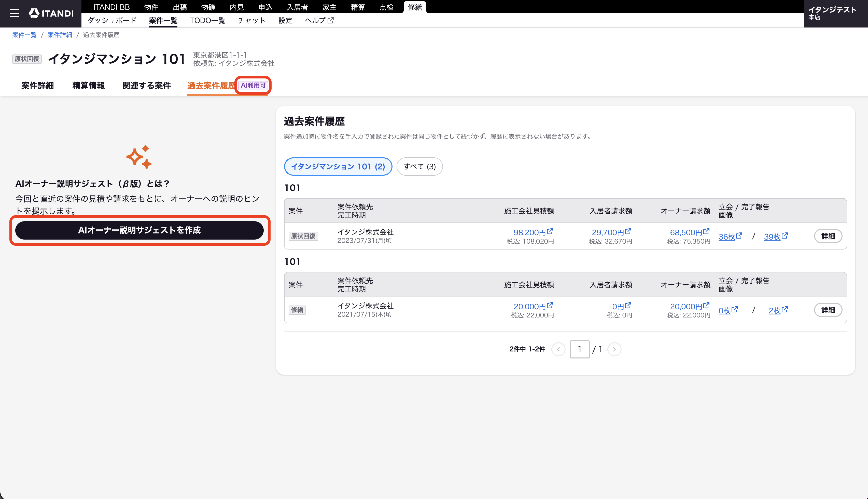Click the 依頼先: イタンジ株式会社 text
Viewport: 868px width, 499px height.
point(234,63)
